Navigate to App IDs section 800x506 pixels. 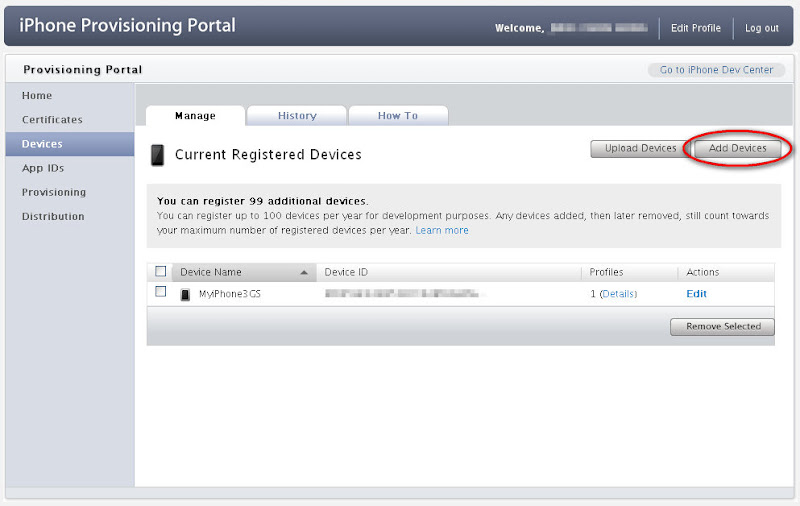[x=43, y=168]
